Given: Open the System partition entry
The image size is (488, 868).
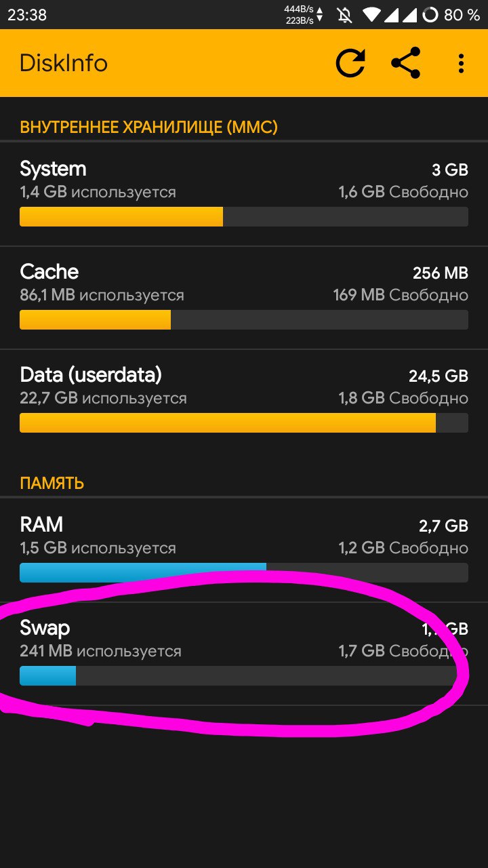Looking at the screenshot, I should click(x=244, y=194).
